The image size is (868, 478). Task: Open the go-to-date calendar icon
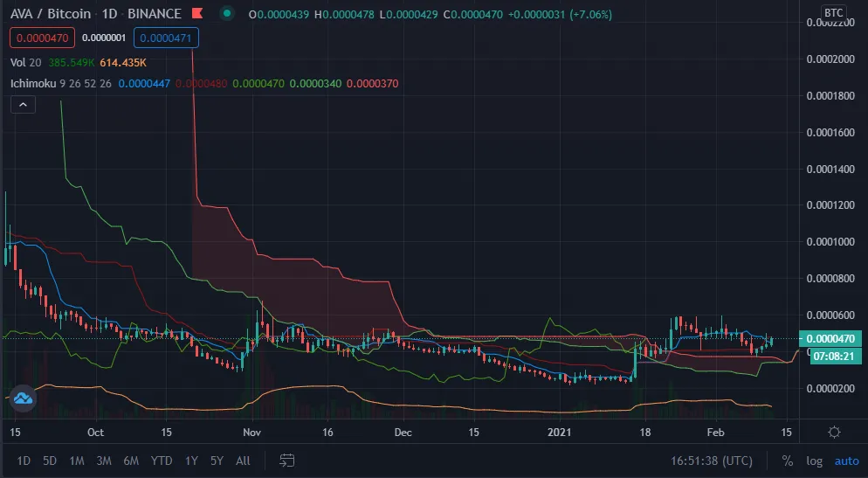click(286, 461)
